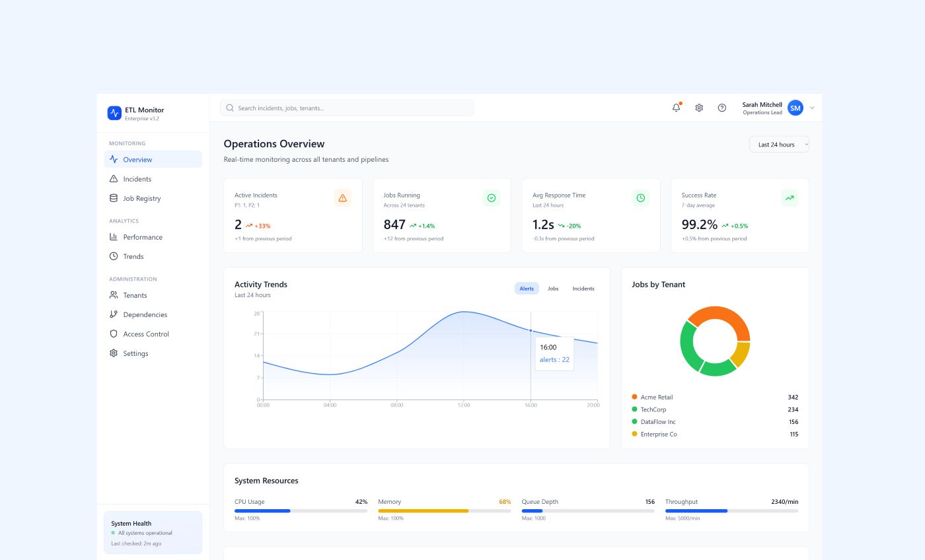This screenshot has width=925, height=560.
Task: Click the yellow Enterprise Co donut segment
Action: (x=741, y=355)
